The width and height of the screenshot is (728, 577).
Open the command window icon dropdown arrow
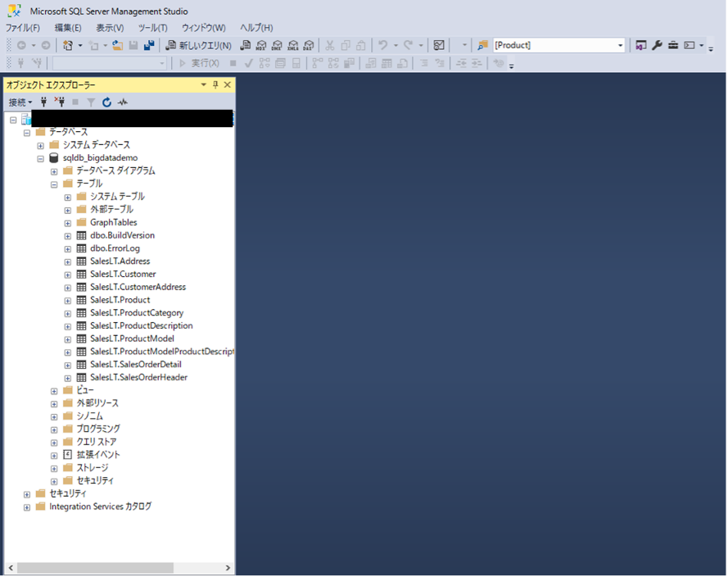point(702,45)
